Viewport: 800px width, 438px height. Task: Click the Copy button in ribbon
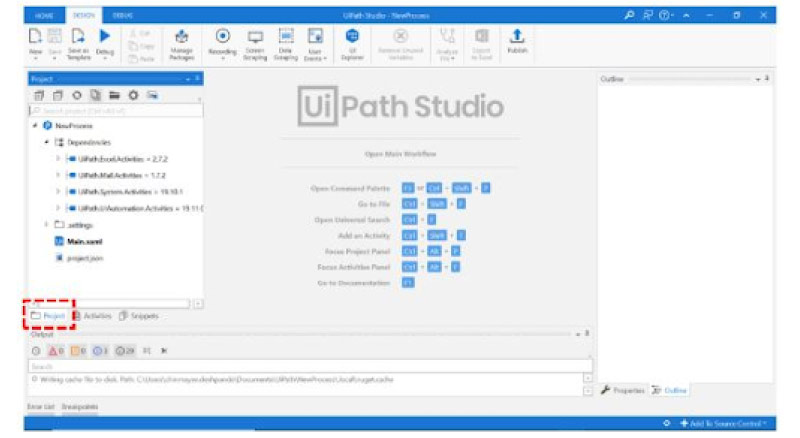[x=141, y=46]
